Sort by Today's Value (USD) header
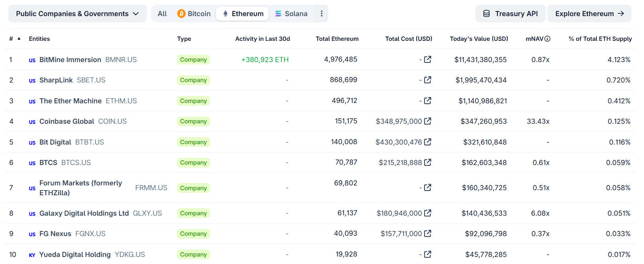The width and height of the screenshot is (644, 264). pos(479,38)
